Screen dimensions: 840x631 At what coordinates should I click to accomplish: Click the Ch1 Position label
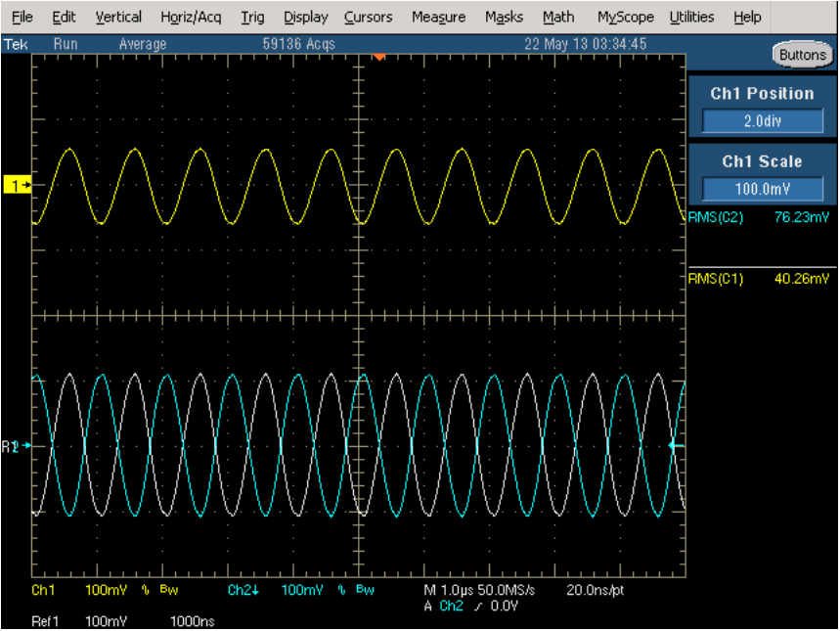(x=762, y=93)
